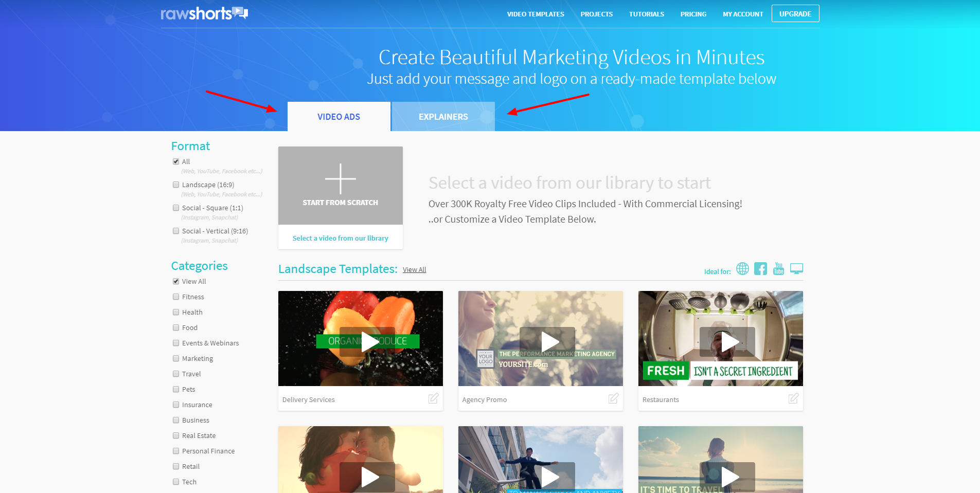Viewport: 980px width, 493px height.
Task: Click the edit icon on the Delivery Services card
Action: (x=433, y=398)
